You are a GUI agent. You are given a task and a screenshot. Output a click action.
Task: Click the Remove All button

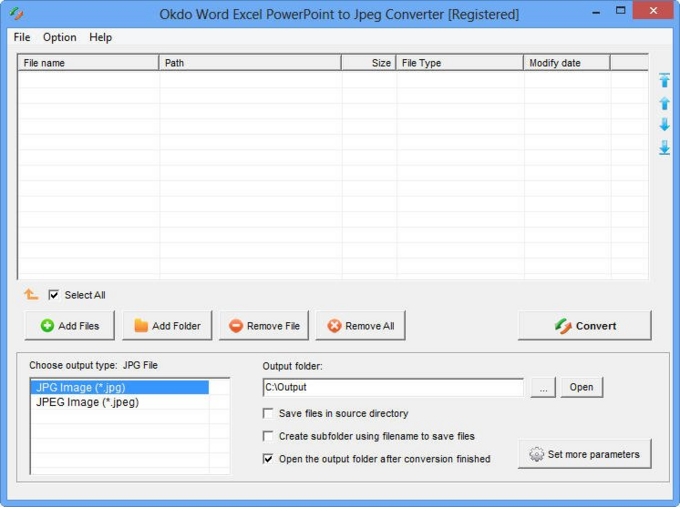(x=361, y=325)
